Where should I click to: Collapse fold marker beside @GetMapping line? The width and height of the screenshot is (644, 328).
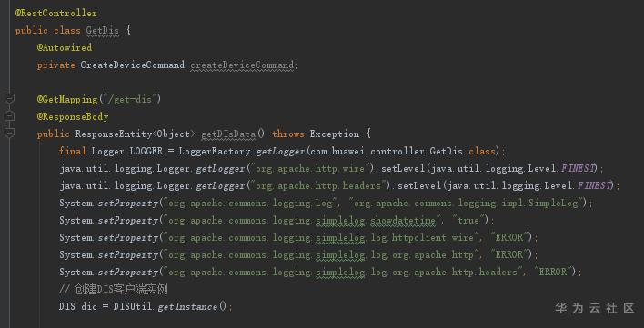pyautogui.click(x=9, y=99)
